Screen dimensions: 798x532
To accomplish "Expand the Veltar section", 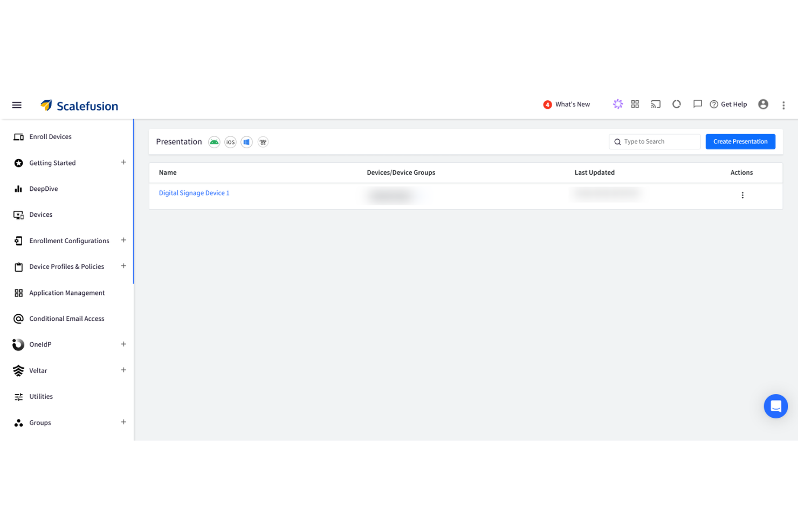I will pyautogui.click(x=123, y=370).
